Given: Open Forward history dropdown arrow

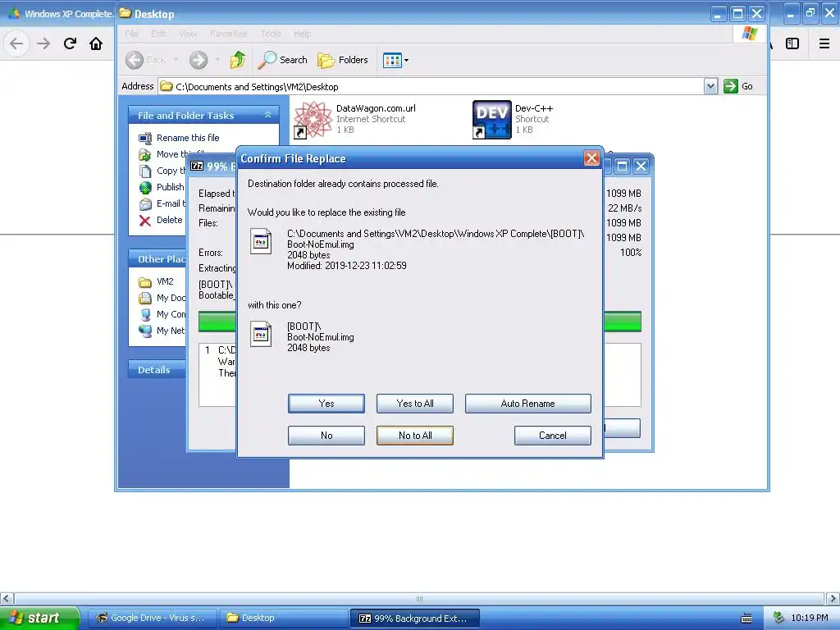Looking at the screenshot, I should [217, 60].
